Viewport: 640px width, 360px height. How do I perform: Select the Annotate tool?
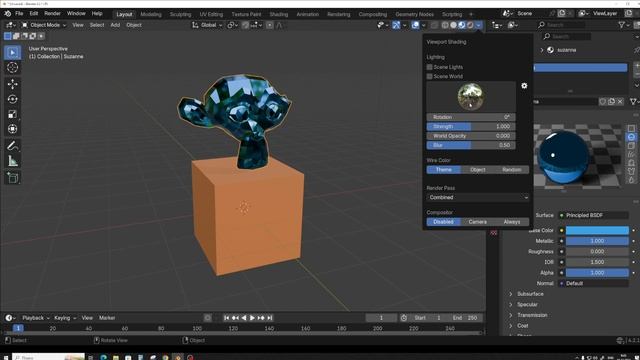13,146
